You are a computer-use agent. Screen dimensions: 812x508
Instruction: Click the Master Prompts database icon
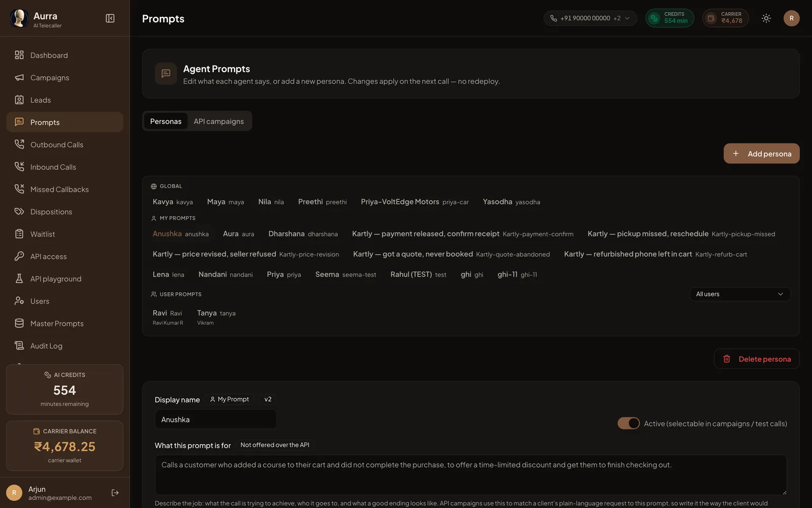click(x=19, y=323)
